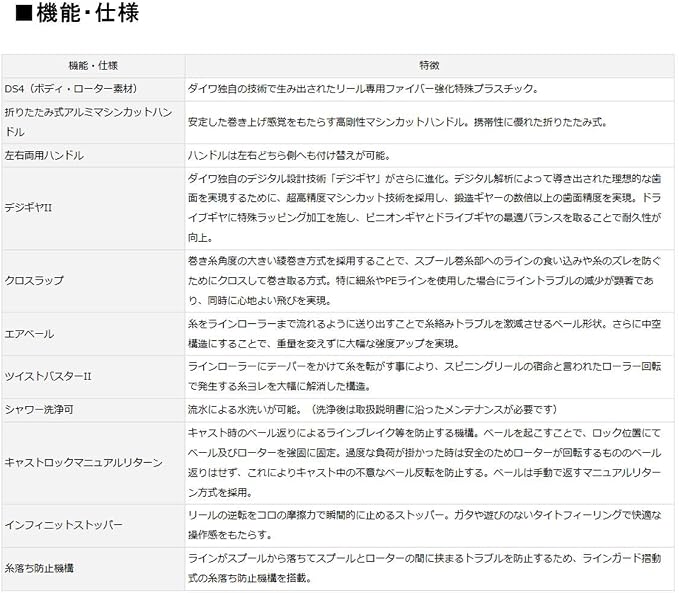This screenshot has height=593, width=679.
Task: Click the デジギヤII description paragraph
Action: [424, 208]
